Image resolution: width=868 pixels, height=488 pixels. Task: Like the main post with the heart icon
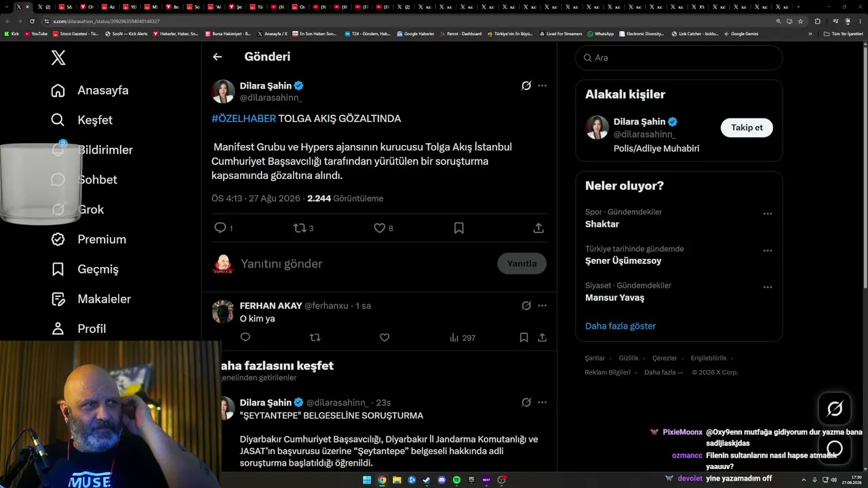(380, 228)
